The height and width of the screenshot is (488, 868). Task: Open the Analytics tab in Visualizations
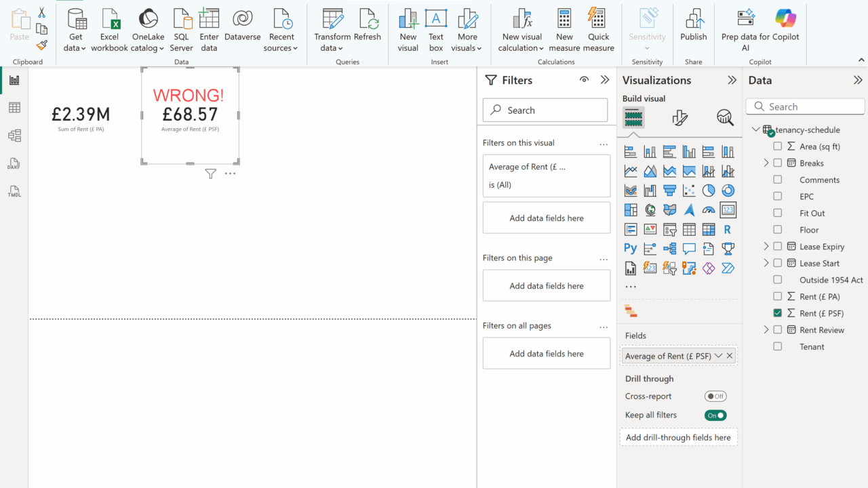pyautogui.click(x=725, y=118)
